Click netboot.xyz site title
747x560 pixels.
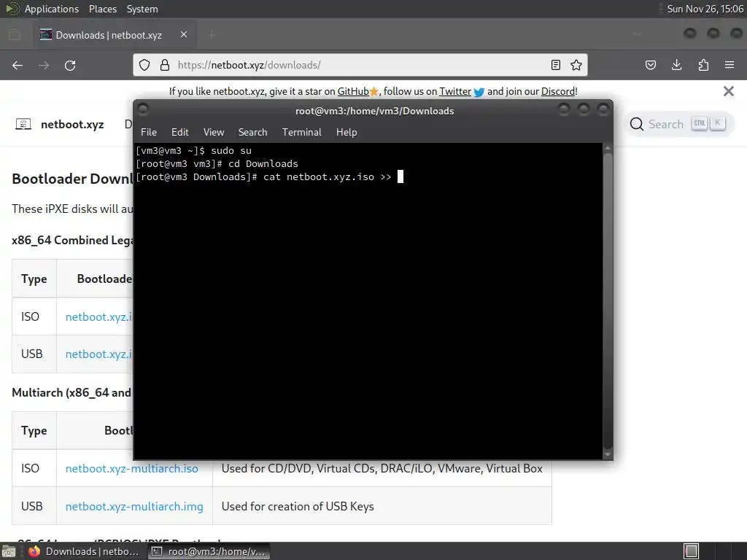click(72, 124)
